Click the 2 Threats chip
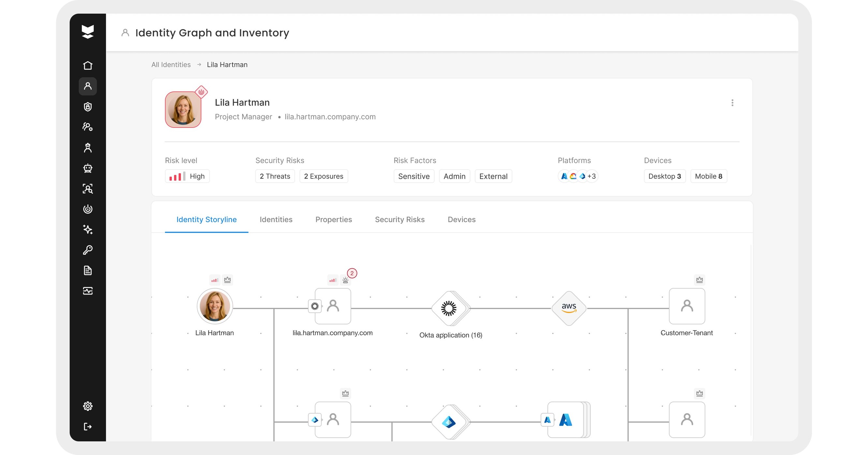This screenshot has height=455, width=868. (x=275, y=176)
